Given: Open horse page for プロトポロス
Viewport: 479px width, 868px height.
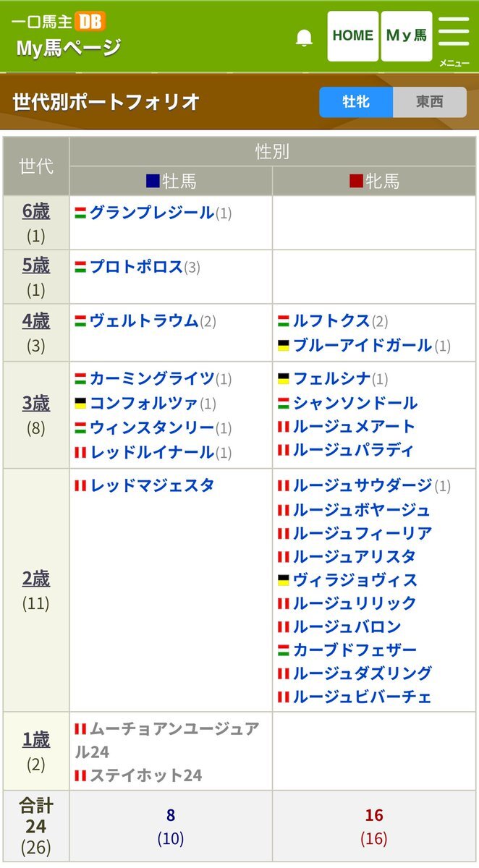Looking at the screenshot, I should point(136,267).
